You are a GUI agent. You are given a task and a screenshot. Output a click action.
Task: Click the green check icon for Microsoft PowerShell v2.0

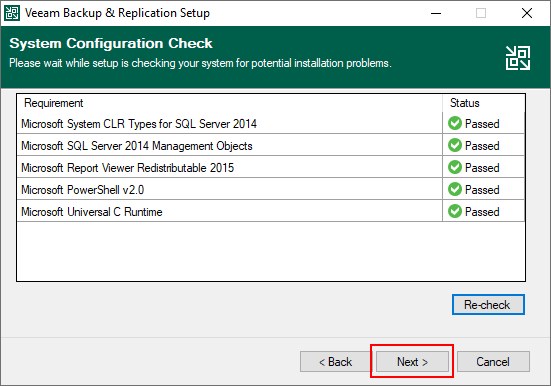[455, 189]
